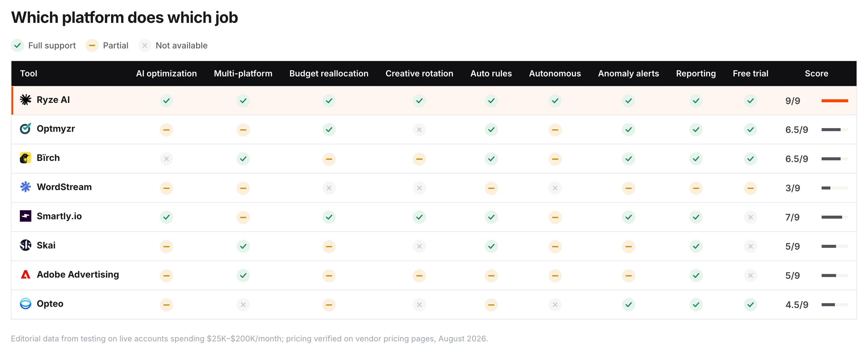Click the 'Opteo' tool name

(x=50, y=304)
